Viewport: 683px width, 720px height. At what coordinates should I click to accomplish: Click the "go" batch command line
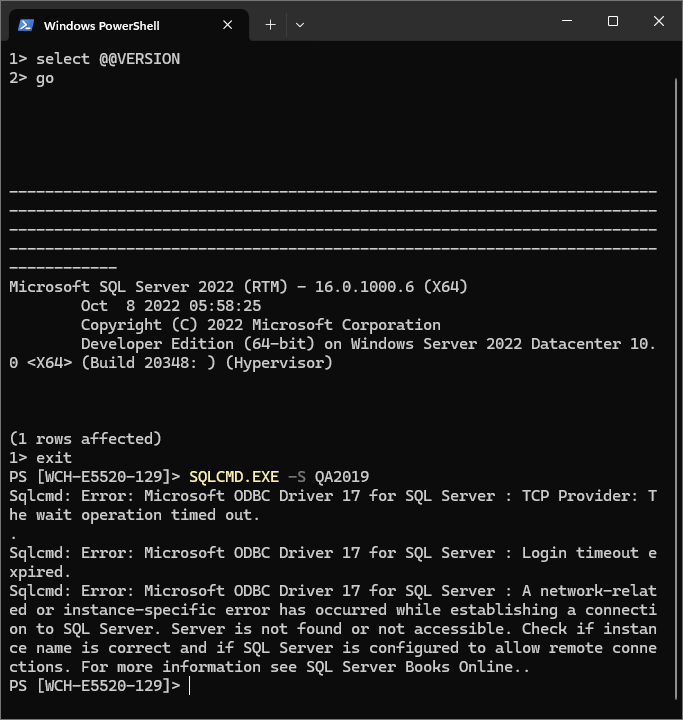(x=45, y=78)
